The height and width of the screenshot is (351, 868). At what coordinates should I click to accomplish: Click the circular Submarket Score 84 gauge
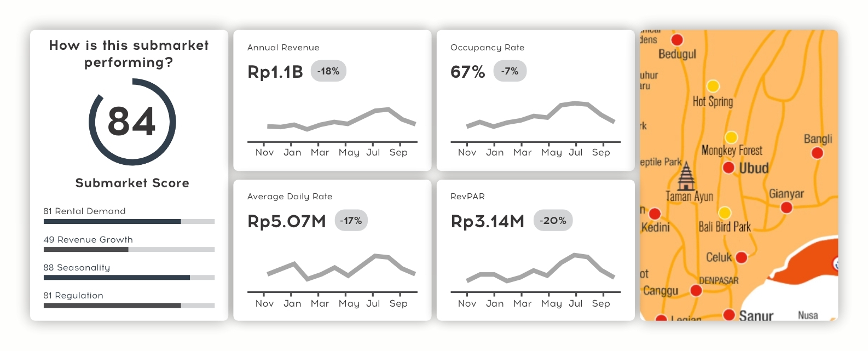point(132,122)
